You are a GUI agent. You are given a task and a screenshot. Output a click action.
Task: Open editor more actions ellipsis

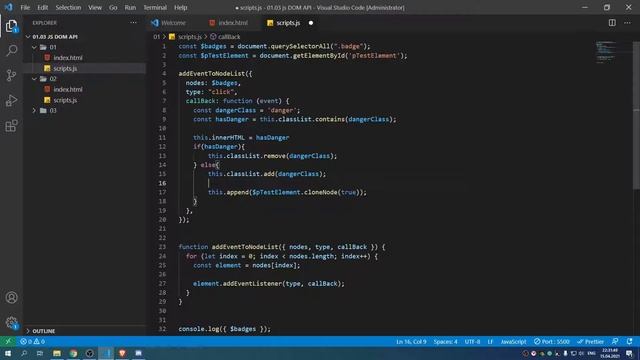627,23
